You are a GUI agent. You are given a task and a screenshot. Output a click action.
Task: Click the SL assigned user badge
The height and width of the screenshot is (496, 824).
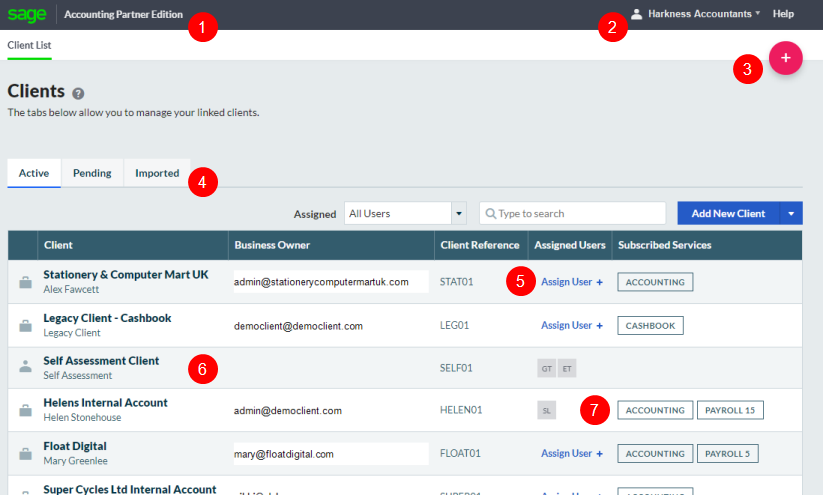(547, 410)
